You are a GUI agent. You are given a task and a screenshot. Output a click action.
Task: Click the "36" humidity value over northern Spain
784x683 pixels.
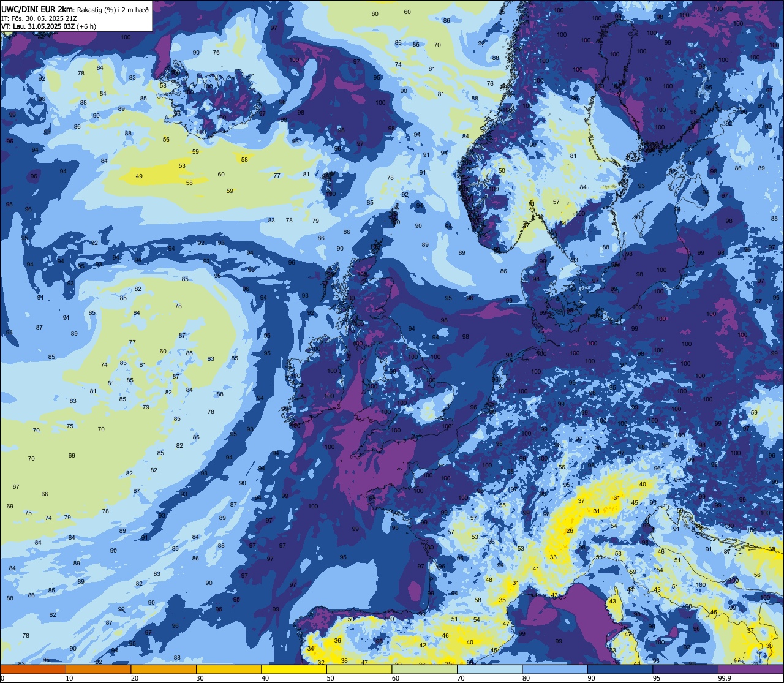[x=337, y=640]
